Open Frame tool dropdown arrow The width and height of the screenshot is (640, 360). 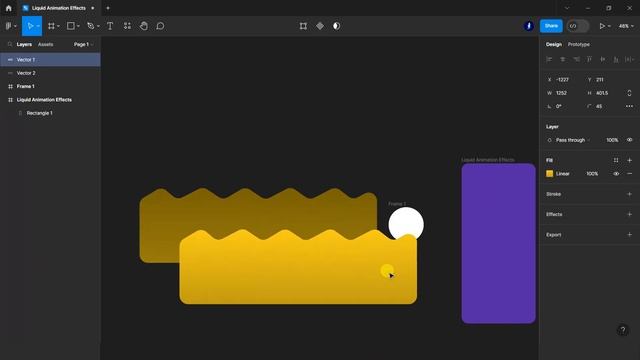point(58,26)
